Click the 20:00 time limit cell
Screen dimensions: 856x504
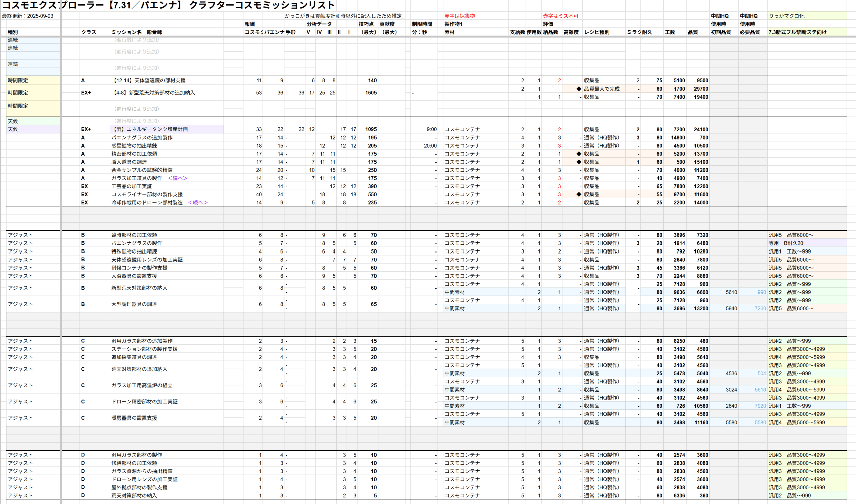(430, 146)
